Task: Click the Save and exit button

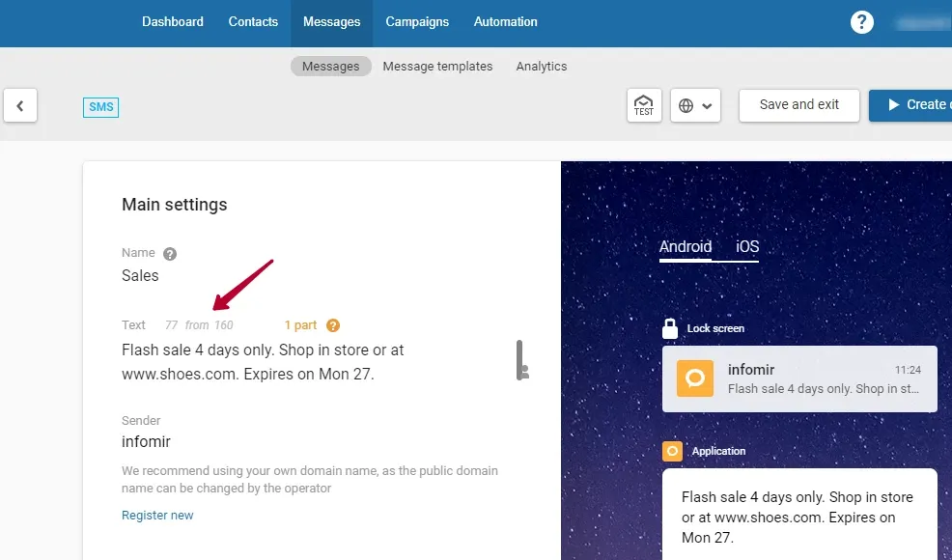Action: [798, 105]
